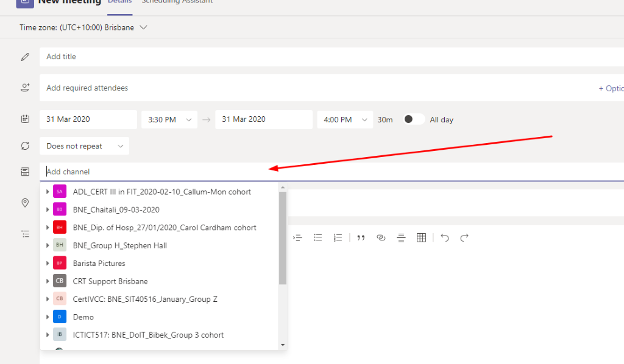Image resolution: width=624 pixels, height=364 pixels.
Task: Click the New meeting calendar icon
Action: (x=24, y=3)
